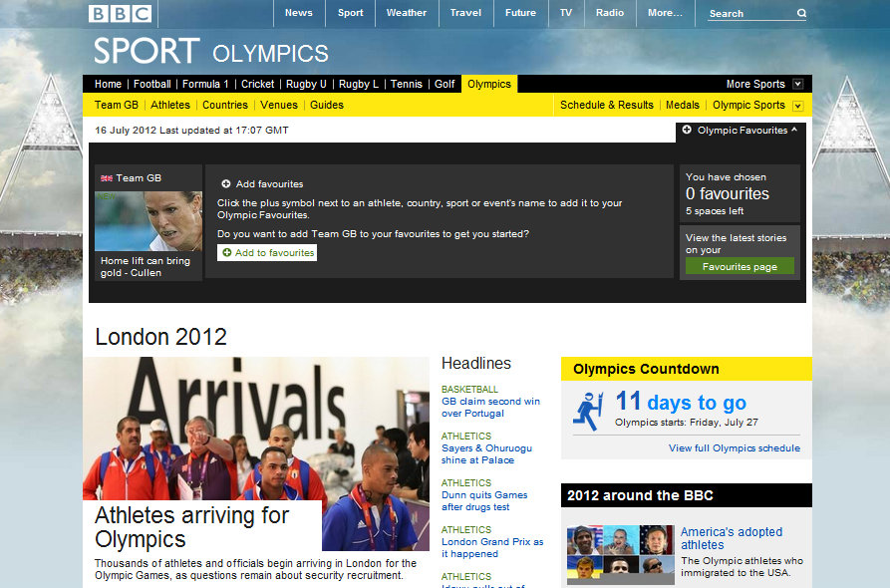Click the BBC logo
The width and height of the screenshot is (890, 588).
point(120,13)
